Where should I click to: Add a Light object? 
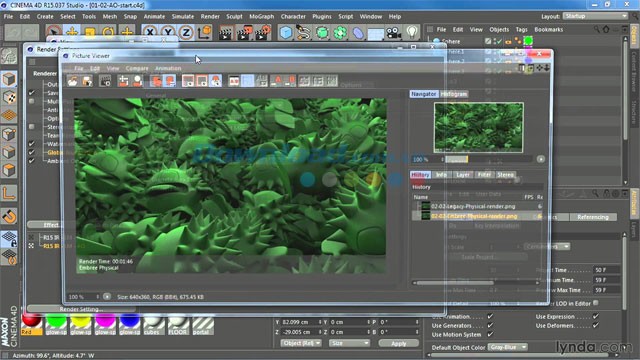[x=412, y=32]
